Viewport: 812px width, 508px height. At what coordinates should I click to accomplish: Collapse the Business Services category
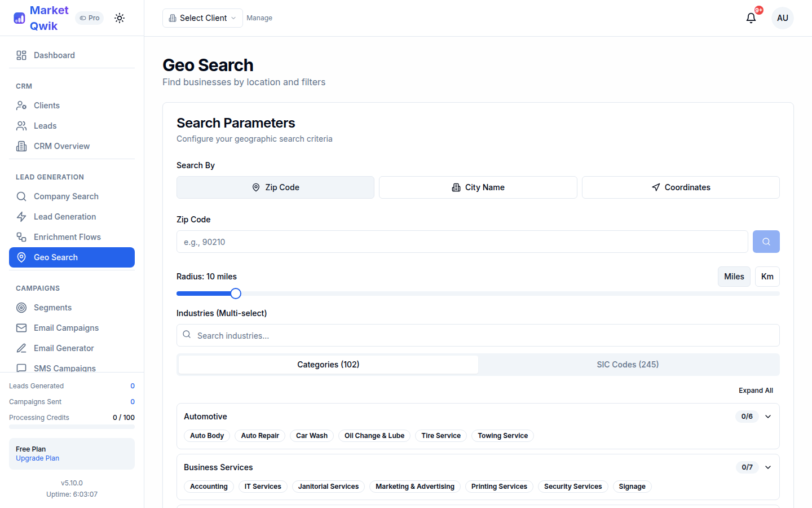[767, 467]
